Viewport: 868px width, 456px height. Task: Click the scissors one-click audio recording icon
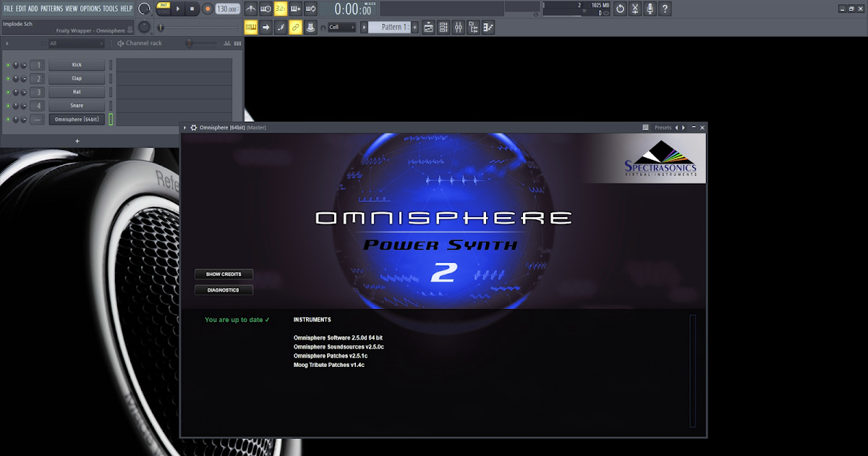pyautogui.click(x=635, y=9)
